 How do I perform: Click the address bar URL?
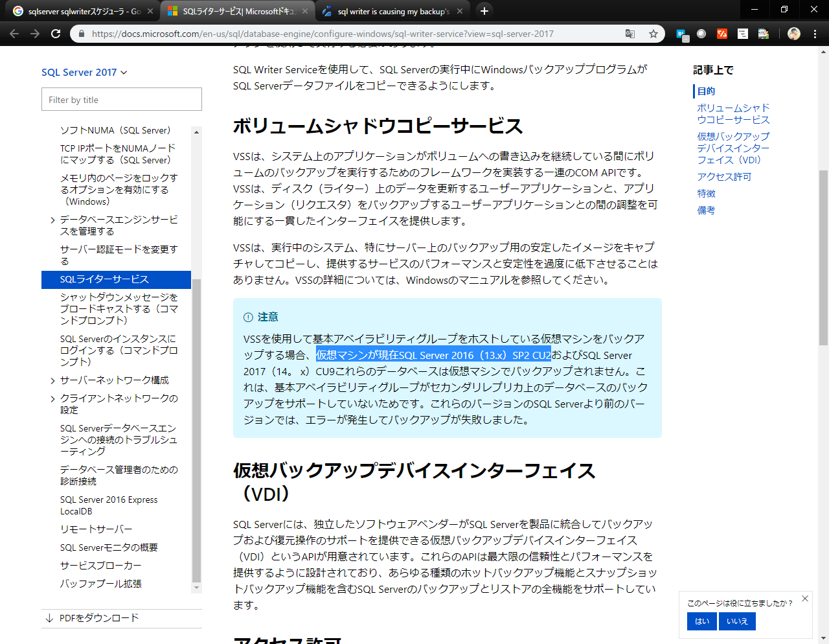click(x=323, y=34)
